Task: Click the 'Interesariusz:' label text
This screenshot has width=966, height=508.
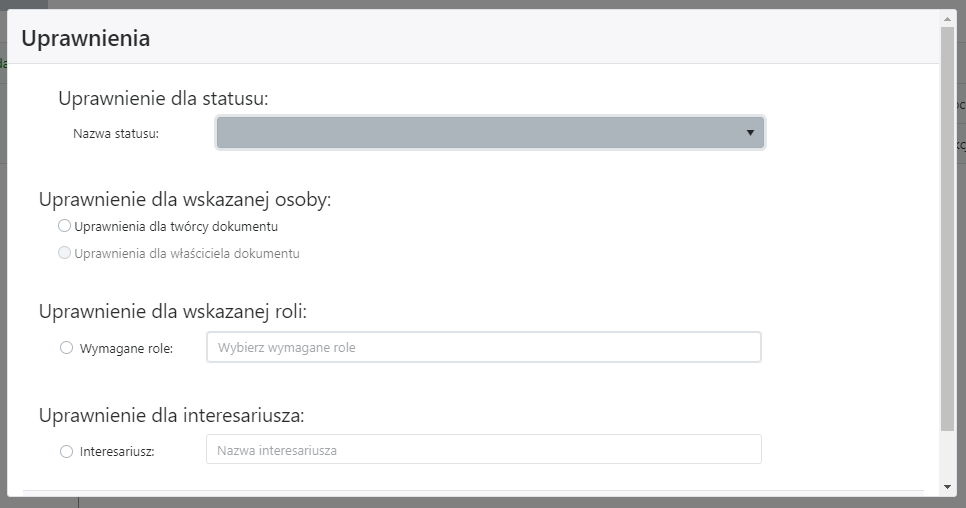Action: tap(117, 451)
